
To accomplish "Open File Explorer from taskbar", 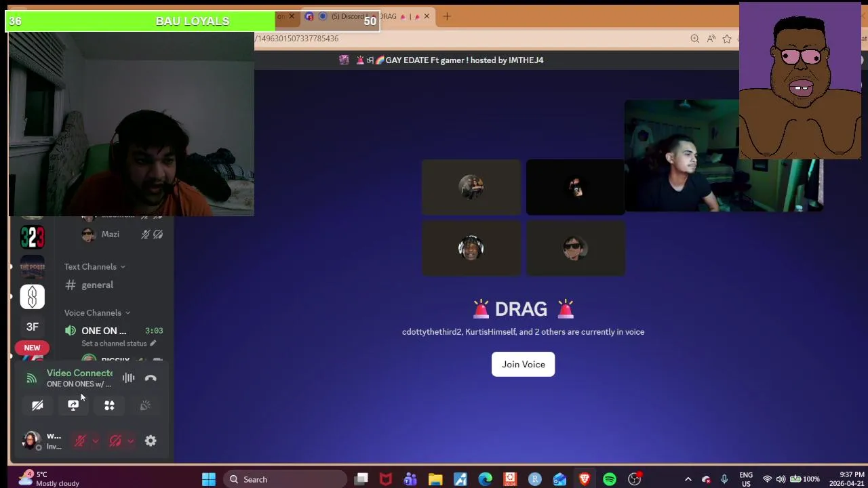I will click(x=435, y=479).
